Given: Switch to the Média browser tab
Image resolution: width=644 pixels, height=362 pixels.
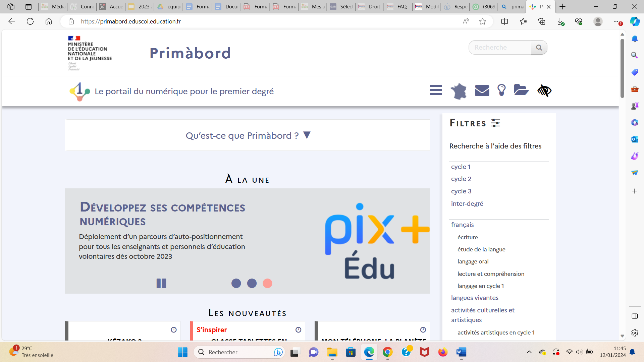Looking at the screenshot, I should pos(53,6).
